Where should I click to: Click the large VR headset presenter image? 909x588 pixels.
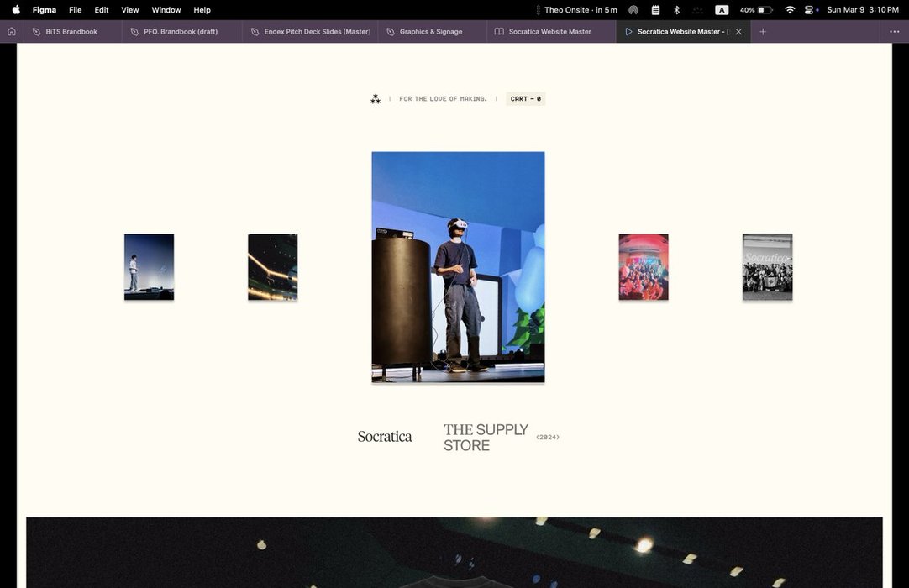(x=458, y=267)
